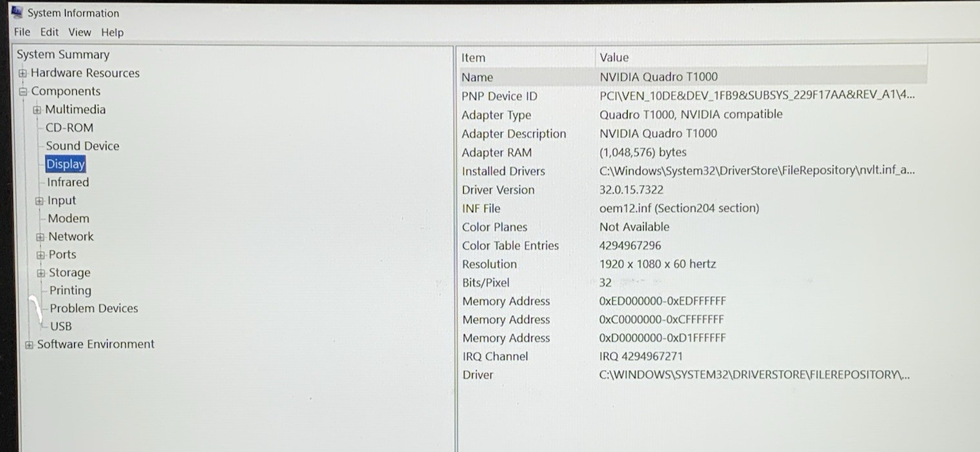
Task: Expand the Network node
Action: click(x=40, y=237)
